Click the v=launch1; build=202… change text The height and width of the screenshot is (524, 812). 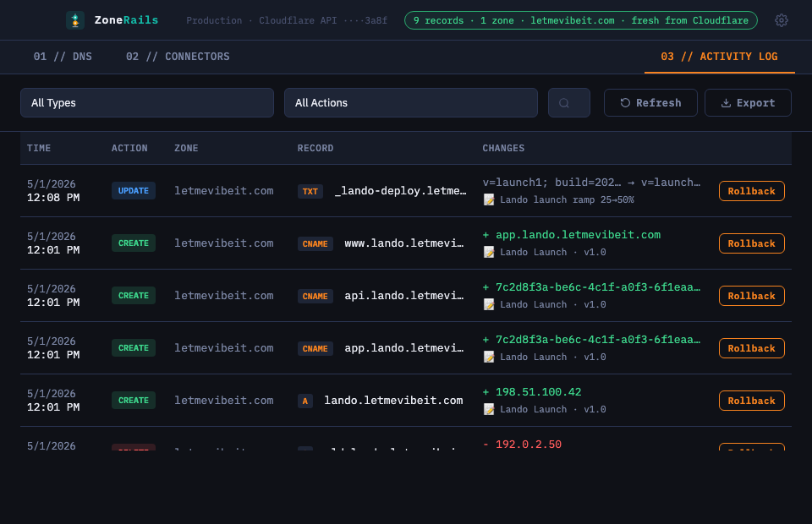[591, 182]
